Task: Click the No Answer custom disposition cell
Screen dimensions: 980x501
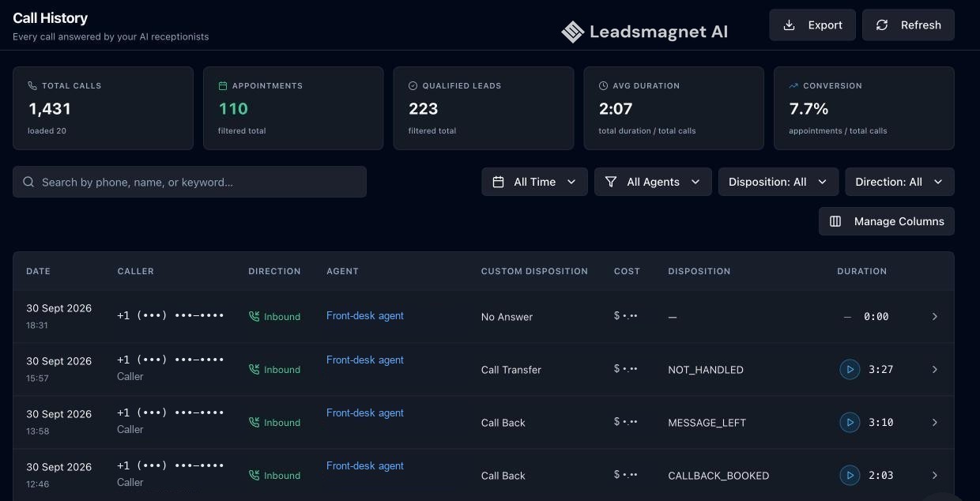Action: [507, 317]
